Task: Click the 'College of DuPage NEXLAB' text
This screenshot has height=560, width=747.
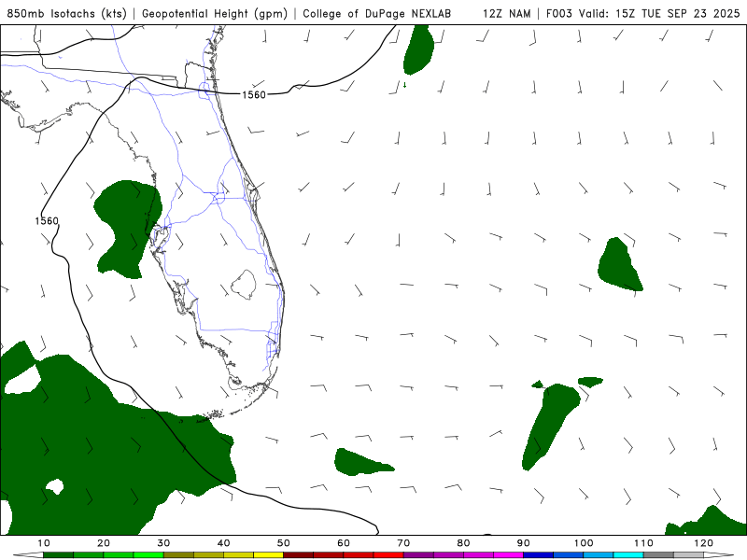Action: [x=377, y=14]
